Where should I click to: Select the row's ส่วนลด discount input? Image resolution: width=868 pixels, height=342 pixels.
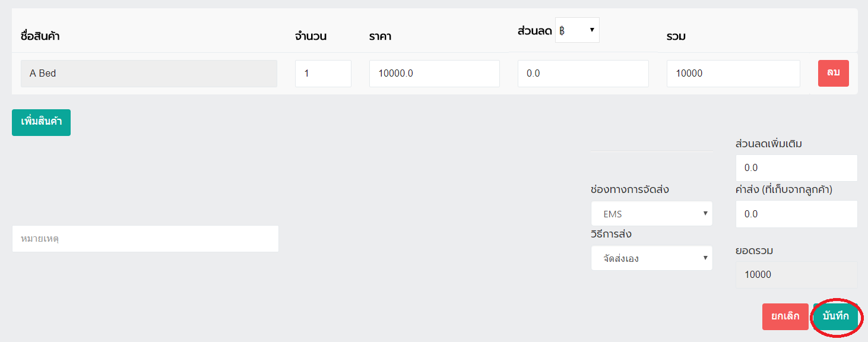582,74
